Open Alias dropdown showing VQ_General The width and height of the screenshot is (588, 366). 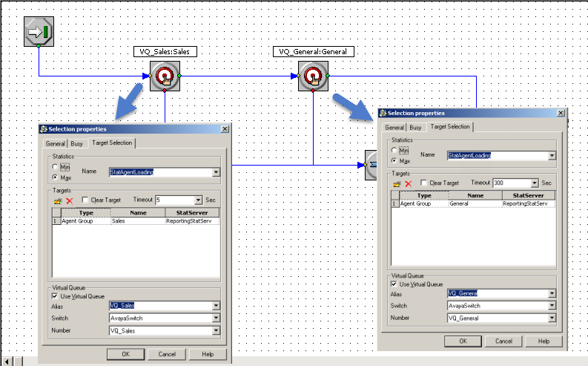(552, 293)
